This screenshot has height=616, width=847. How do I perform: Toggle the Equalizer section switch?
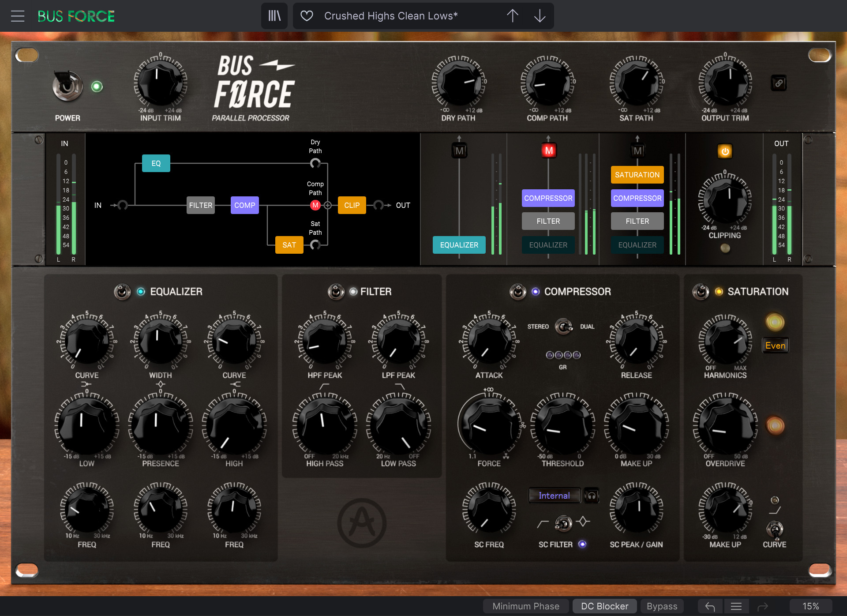(x=122, y=292)
